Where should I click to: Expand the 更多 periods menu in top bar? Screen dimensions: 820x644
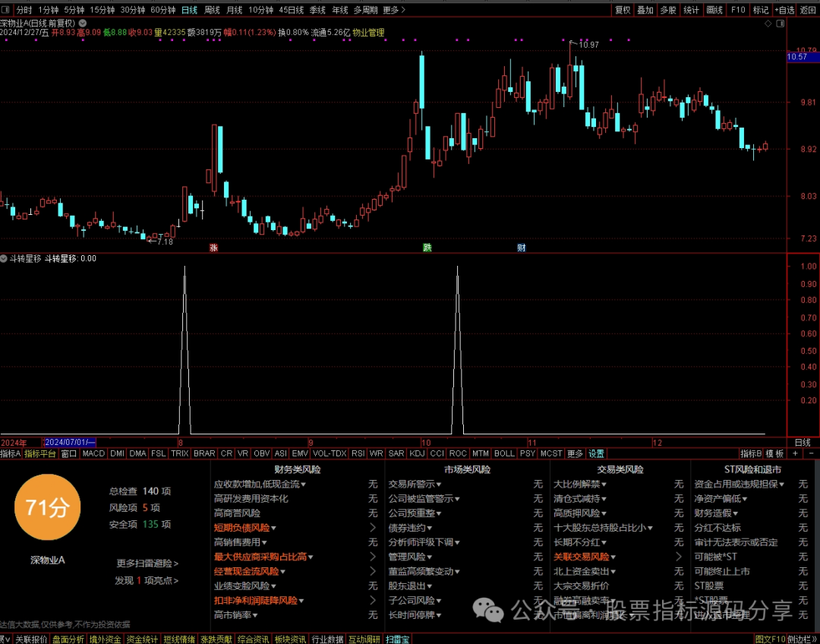pyautogui.click(x=394, y=10)
